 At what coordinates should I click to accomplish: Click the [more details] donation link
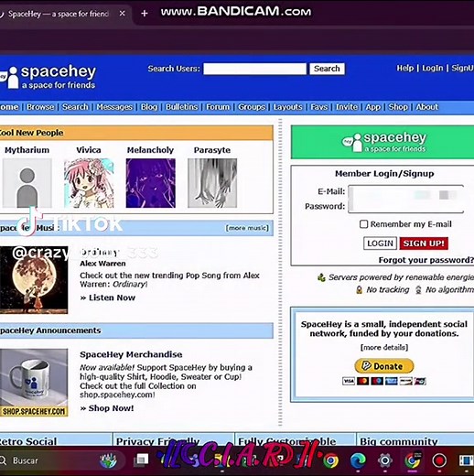[384, 347]
